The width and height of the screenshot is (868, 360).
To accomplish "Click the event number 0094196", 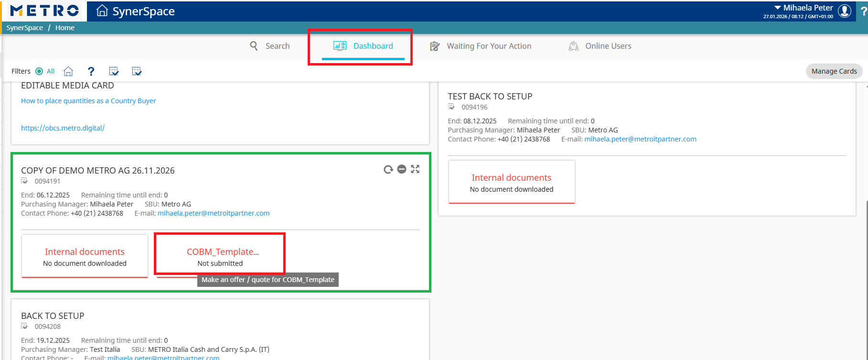I will pos(474,107).
